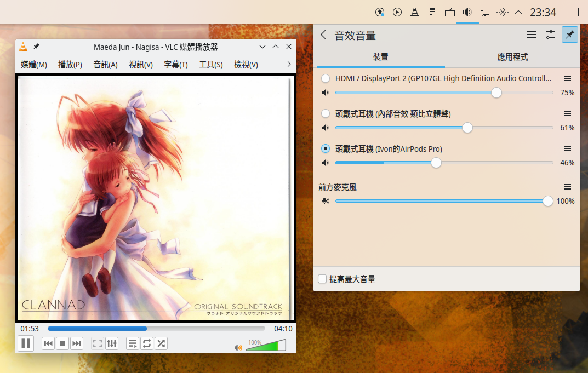Skip to next track in VLC
The image size is (588, 373).
[x=77, y=343]
